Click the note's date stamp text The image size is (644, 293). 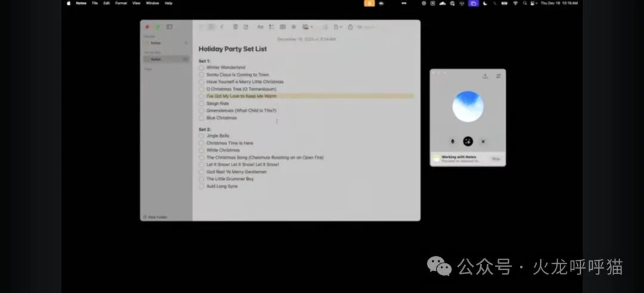(x=306, y=39)
